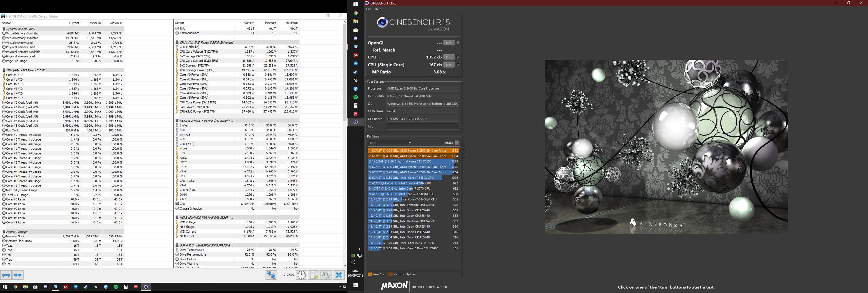The image size is (868, 293).
Task: Run the CPU (Single Core) benchmark
Action: [448, 65]
